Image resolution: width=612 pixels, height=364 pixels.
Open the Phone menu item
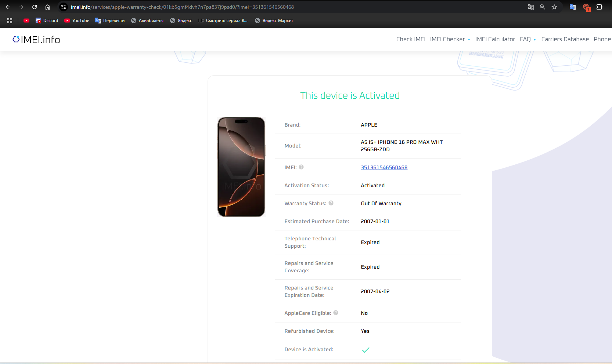[602, 39]
